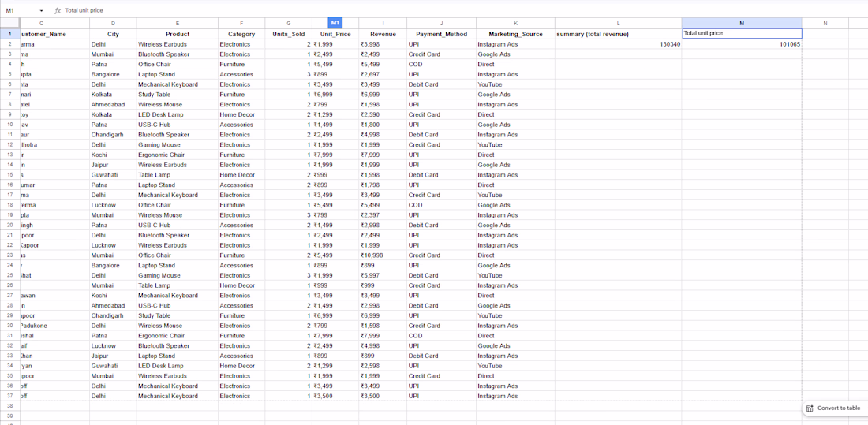
Task: Select column D header
Action: [113, 23]
